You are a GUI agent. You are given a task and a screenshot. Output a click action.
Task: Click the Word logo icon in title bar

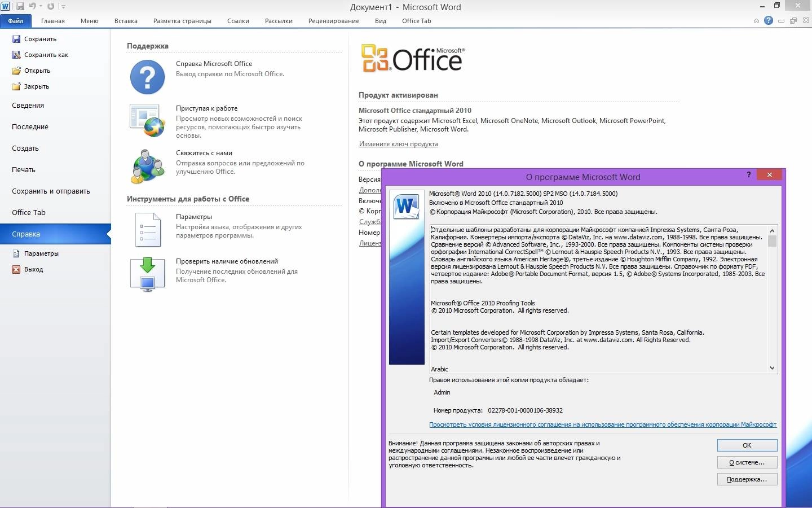tap(6, 6)
